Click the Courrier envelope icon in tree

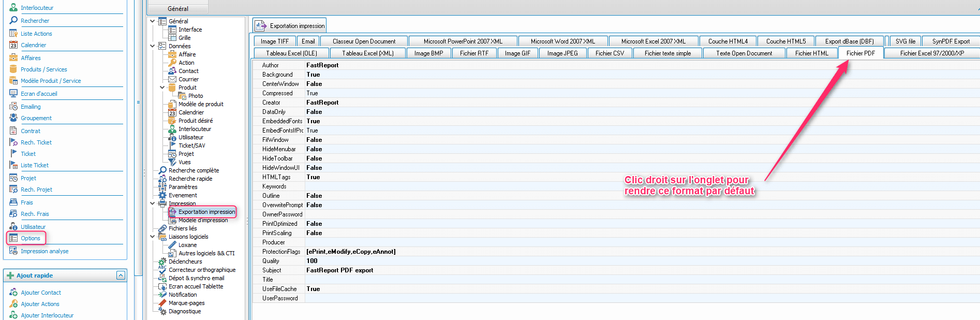click(172, 79)
